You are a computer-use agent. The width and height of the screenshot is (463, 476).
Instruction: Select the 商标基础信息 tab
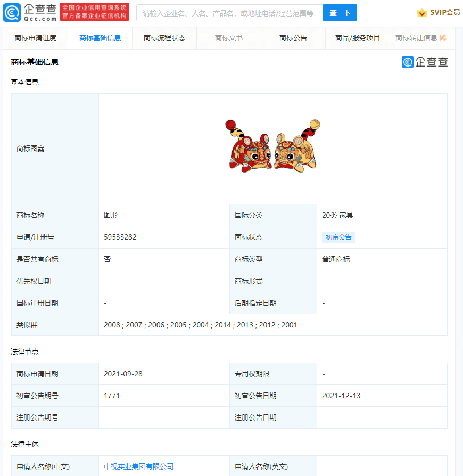pyautogui.click(x=100, y=38)
